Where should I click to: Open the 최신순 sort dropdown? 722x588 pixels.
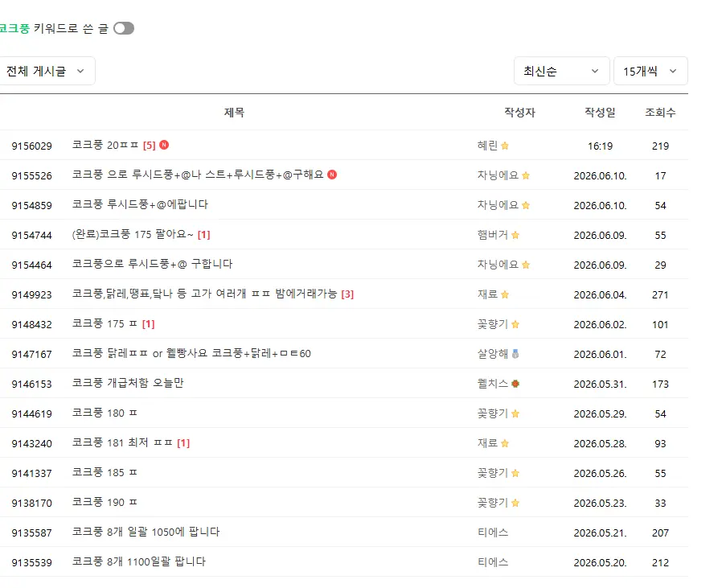click(561, 71)
